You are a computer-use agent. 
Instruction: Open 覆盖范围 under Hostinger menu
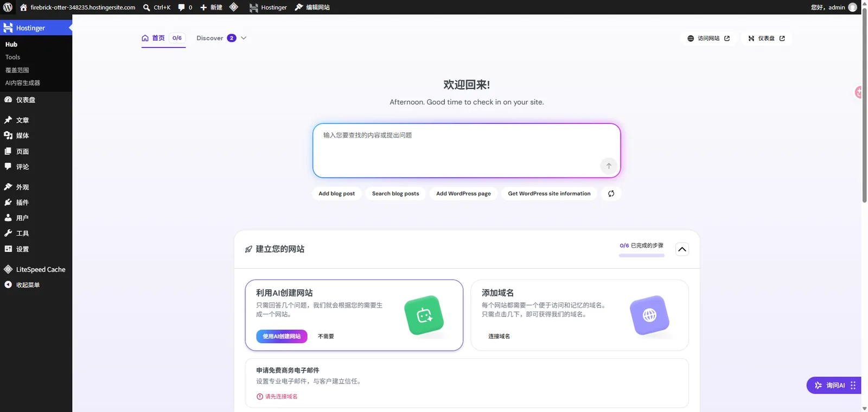[x=17, y=70]
